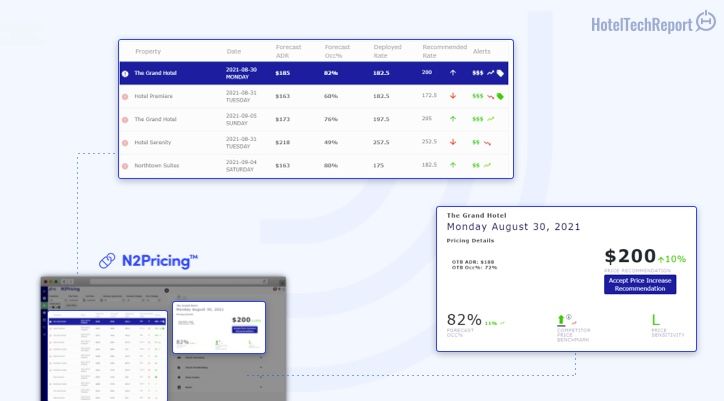The image size is (724, 401).
Task: Click the green upward trend icon in 2021-09-05 row
Action: [x=490, y=119]
